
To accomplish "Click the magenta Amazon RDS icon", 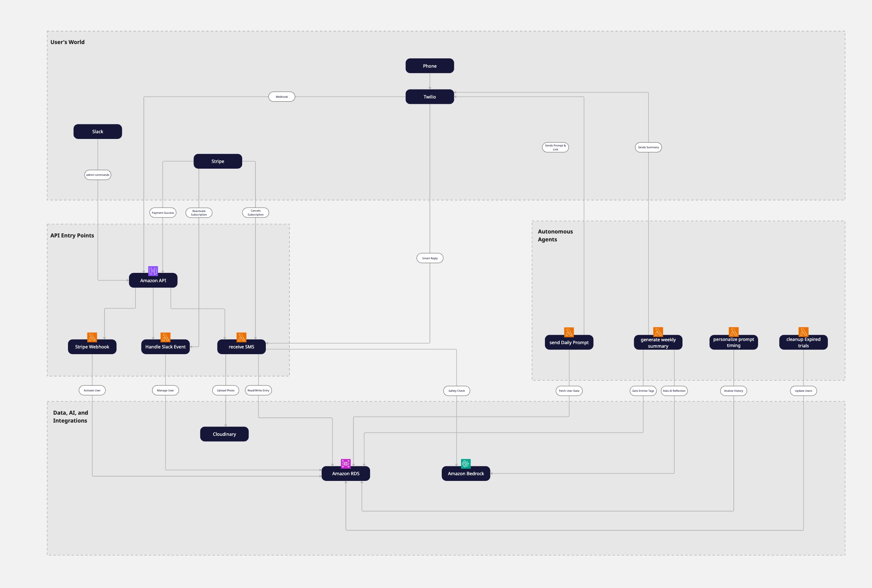I will (345, 463).
